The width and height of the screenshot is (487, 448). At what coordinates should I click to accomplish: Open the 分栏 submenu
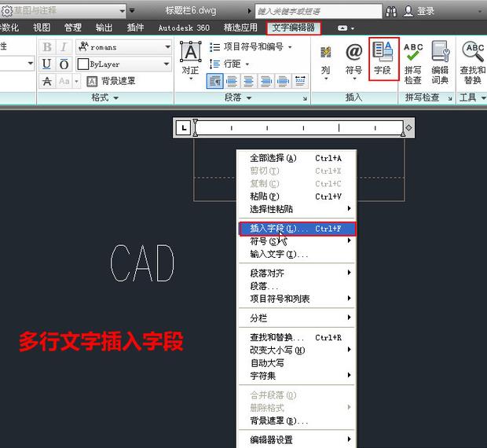coord(297,318)
